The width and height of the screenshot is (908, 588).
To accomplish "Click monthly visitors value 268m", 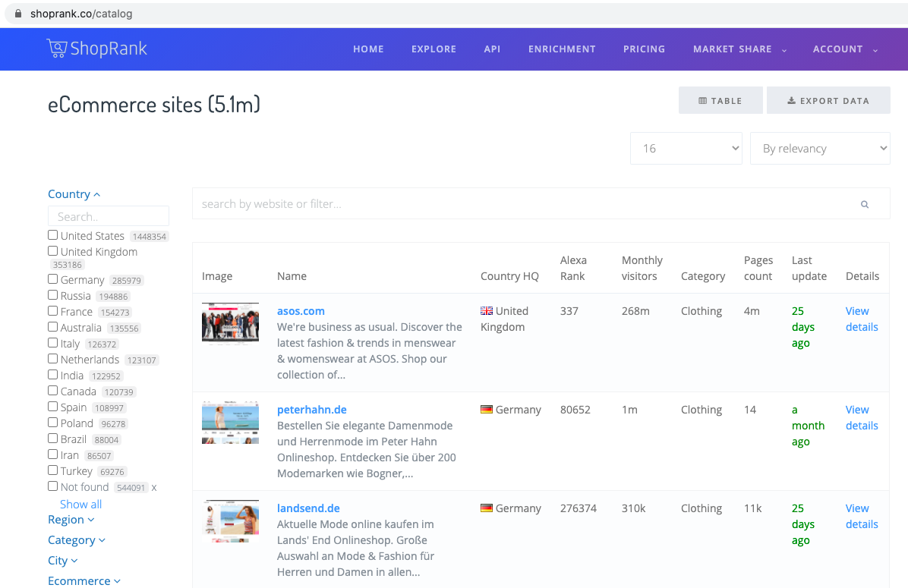I will pos(635,311).
